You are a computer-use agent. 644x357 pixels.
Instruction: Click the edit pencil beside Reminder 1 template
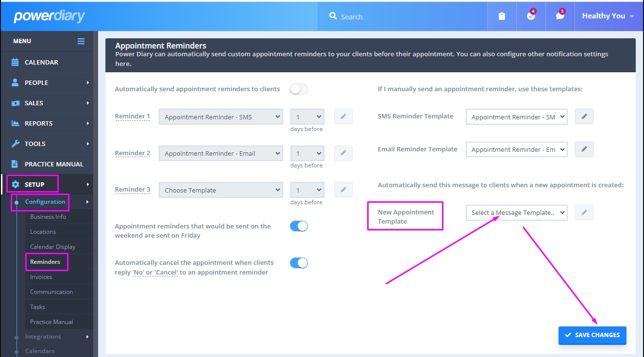(x=343, y=116)
